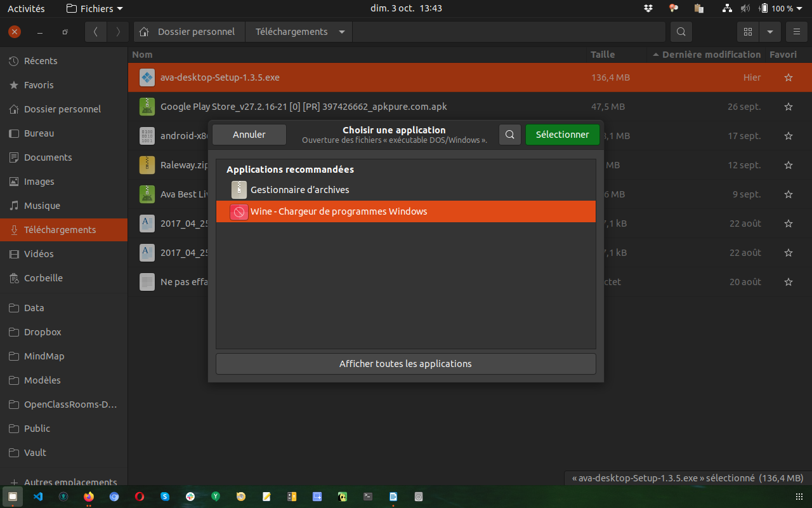Open Data bookmark in sidebar
The height and width of the screenshot is (508, 812).
pyautogui.click(x=63, y=308)
